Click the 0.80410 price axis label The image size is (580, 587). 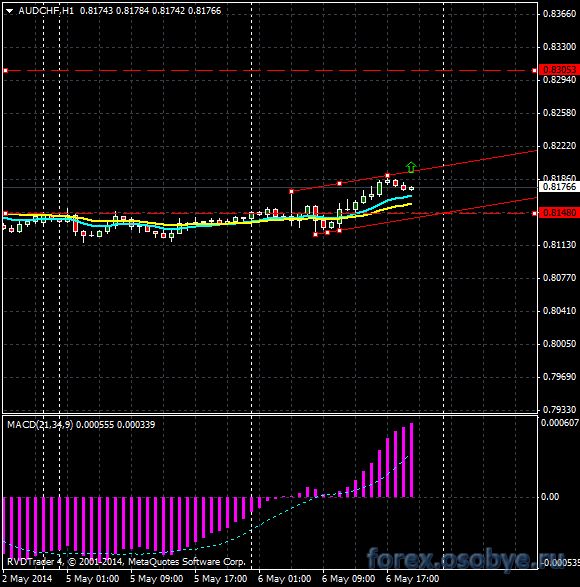pos(559,311)
